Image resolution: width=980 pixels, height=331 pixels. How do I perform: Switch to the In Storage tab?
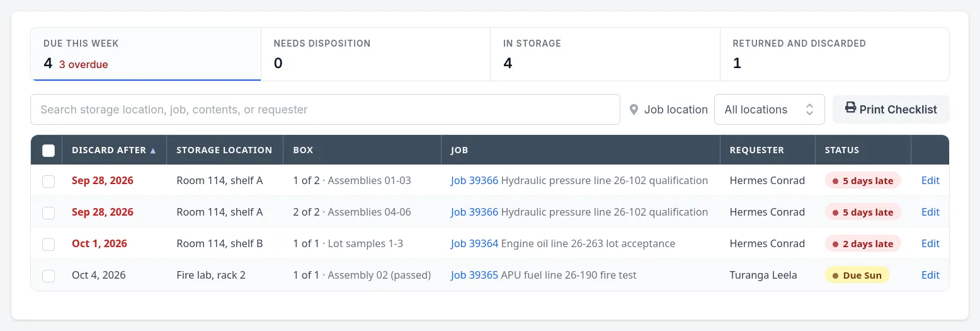(605, 54)
